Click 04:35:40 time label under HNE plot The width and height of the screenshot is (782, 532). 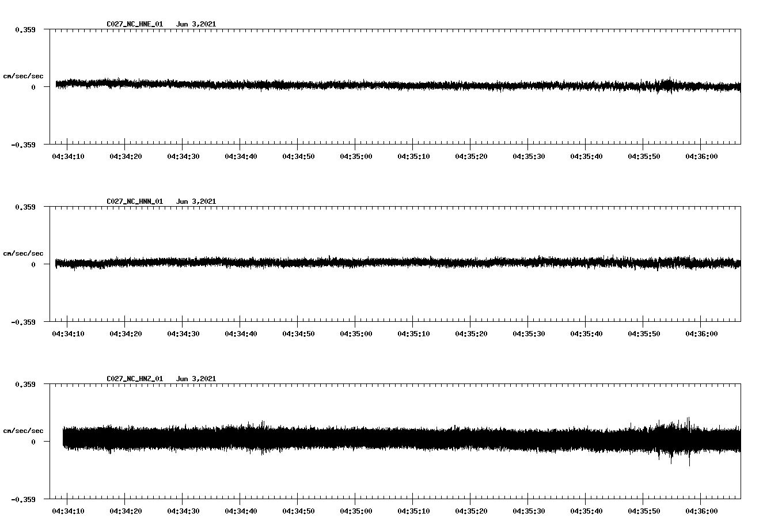(586, 157)
